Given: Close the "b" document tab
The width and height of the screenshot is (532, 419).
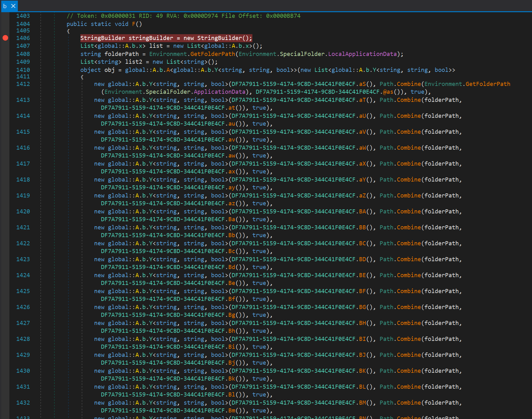Looking at the screenshot, I should 13,6.
